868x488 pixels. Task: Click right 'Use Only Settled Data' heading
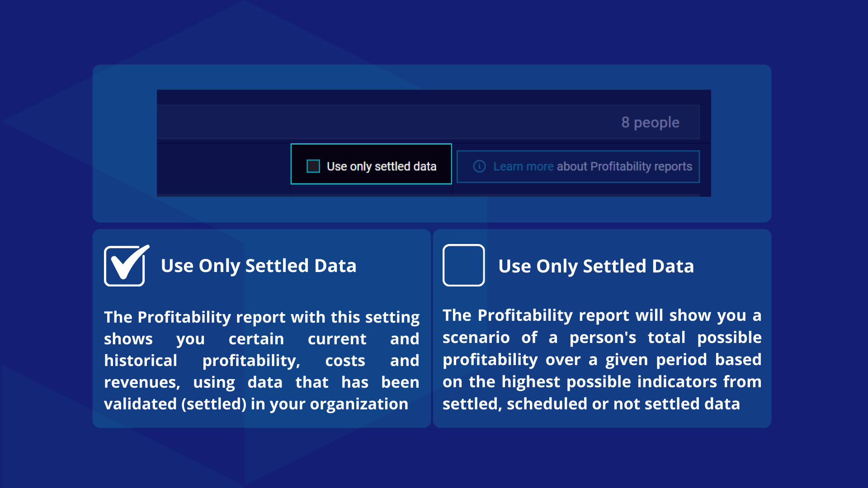pos(596,266)
